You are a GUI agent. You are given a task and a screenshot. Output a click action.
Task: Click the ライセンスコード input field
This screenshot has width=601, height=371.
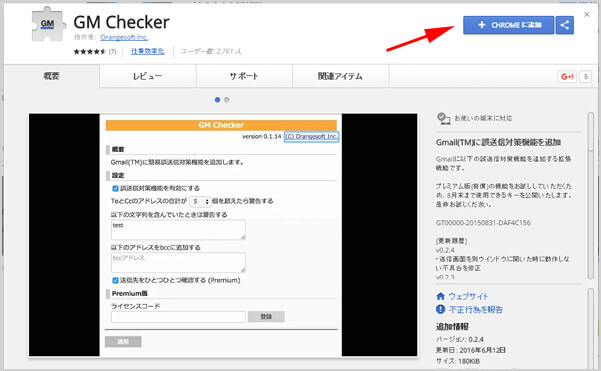pyautogui.click(x=178, y=317)
